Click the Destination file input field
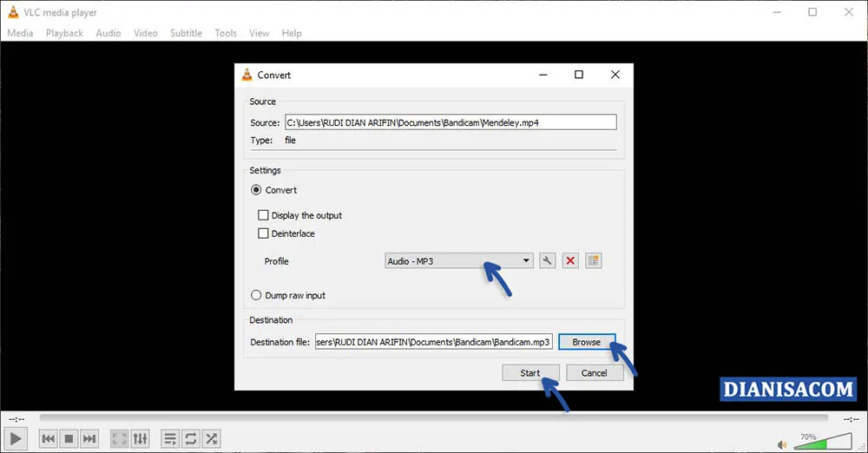This screenshot has height=453, width=868. 433,342
